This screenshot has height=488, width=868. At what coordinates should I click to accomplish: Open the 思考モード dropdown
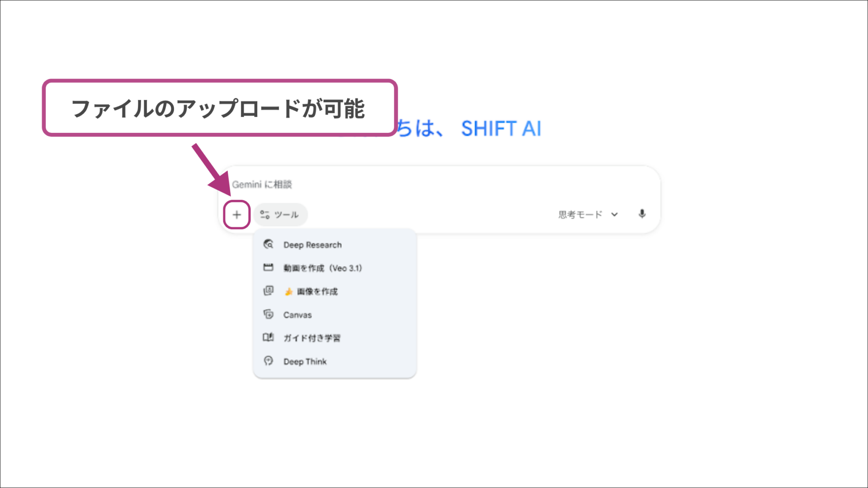[581, 214]
